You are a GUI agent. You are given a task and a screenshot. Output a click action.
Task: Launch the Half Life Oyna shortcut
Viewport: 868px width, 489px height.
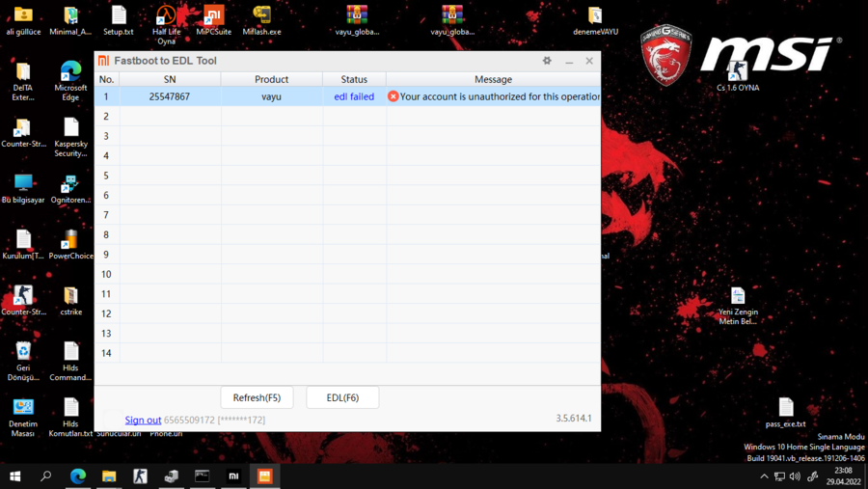tap(166, 25)
